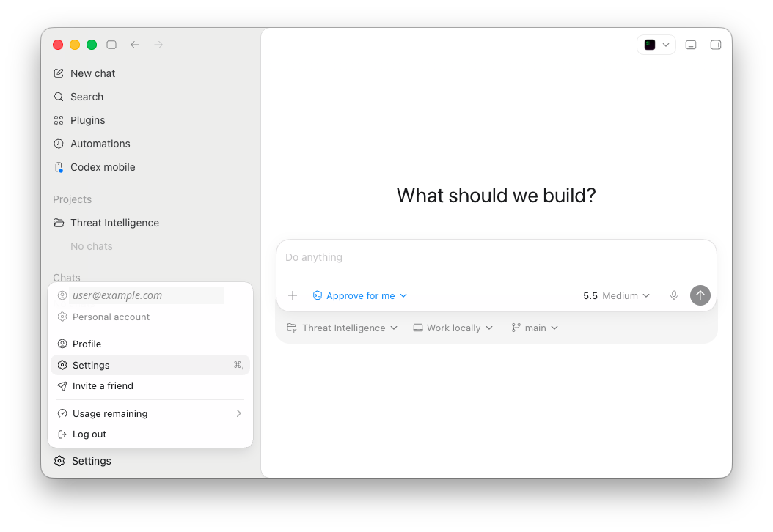Click the branch icon beside main
Image resolution: width=773 pixels, height=532 pixels.
click(516, 328)
